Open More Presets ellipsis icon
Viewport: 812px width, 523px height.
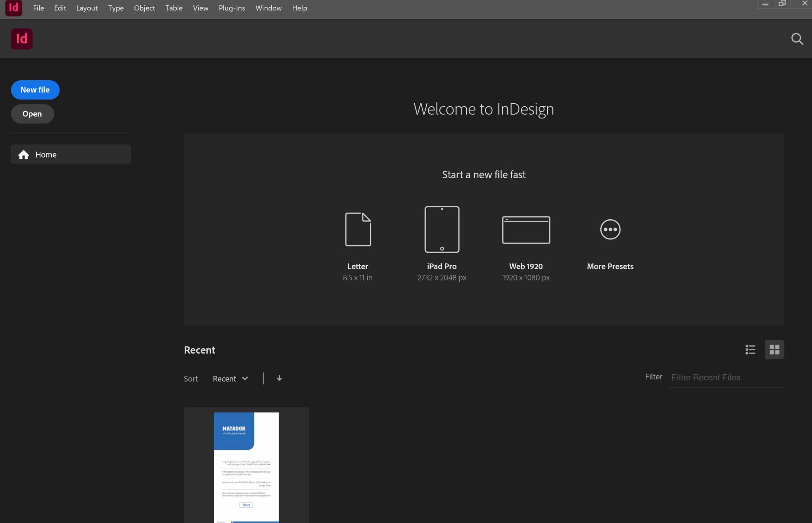tap(610, 229)
